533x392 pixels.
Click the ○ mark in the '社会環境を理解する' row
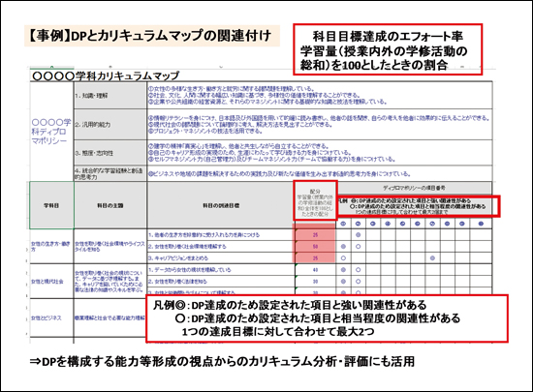(358, 247)
